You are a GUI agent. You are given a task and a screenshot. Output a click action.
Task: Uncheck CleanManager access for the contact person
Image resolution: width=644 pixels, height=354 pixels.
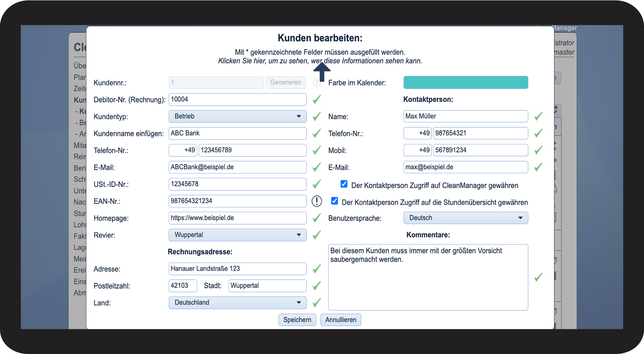(344, 184)
